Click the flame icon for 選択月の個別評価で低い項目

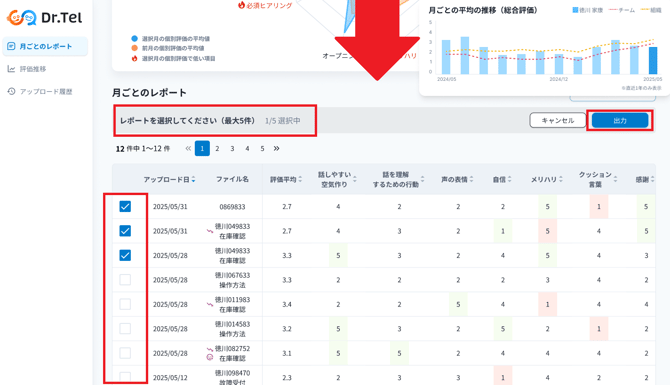click(x=135, y=58)
